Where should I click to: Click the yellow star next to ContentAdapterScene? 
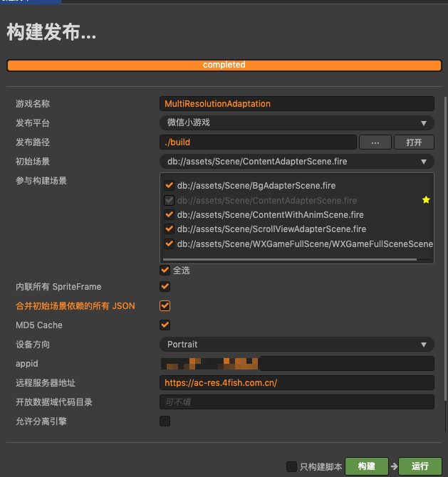(x=426, y=200)
